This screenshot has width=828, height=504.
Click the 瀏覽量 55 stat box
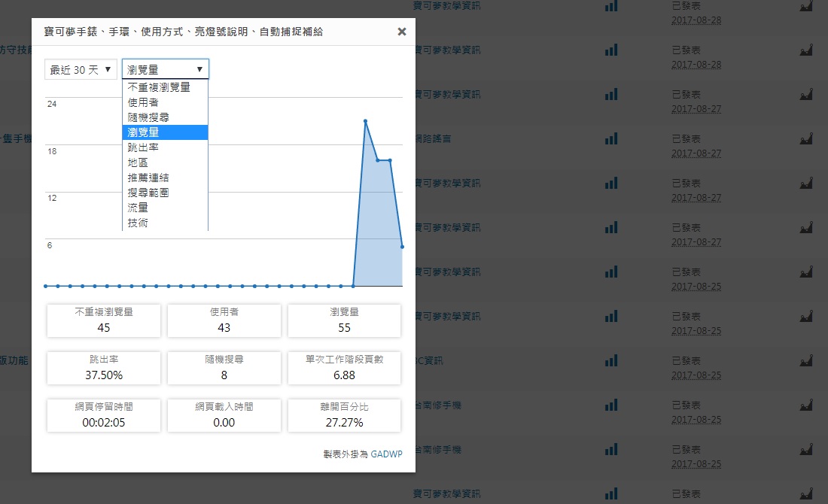(344, 320)
